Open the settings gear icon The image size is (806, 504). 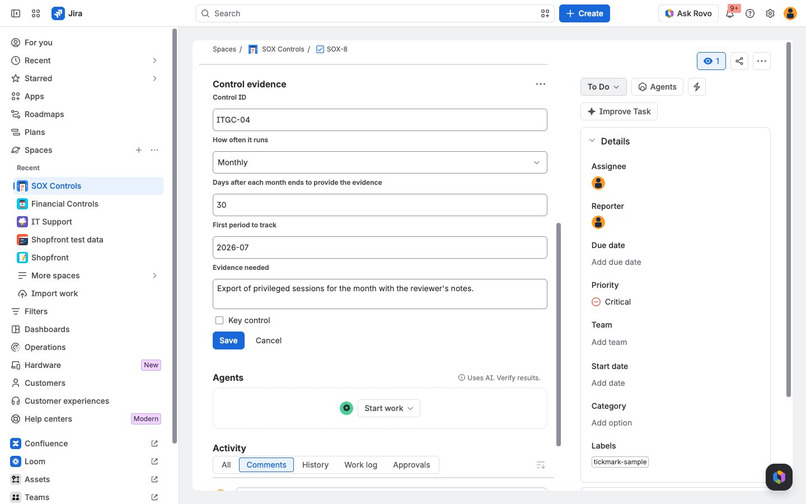pyautogui.click(x=770, y=13)
